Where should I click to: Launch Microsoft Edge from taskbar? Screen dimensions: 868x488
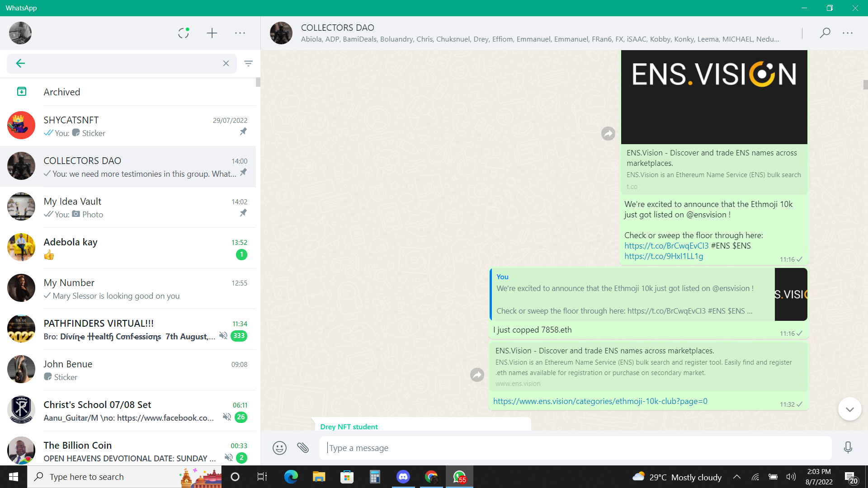[291, 477]
